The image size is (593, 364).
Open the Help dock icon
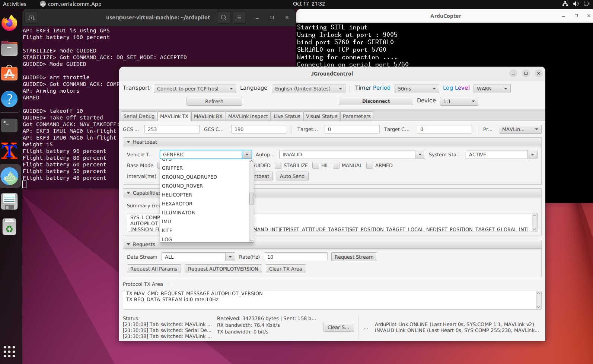pyautogui.click(x=9, y=99)
